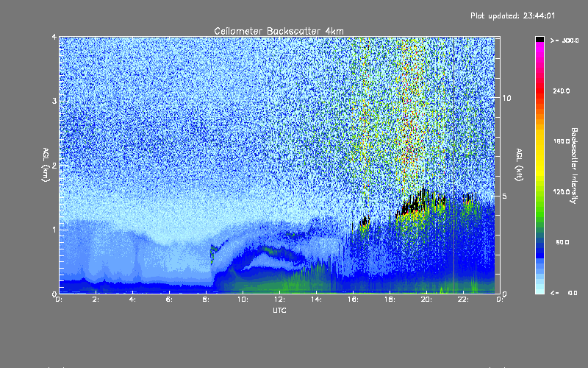The image size is (588, 368).
Task: Click the "4:" UTC tick label
Action: coord(133,300)
